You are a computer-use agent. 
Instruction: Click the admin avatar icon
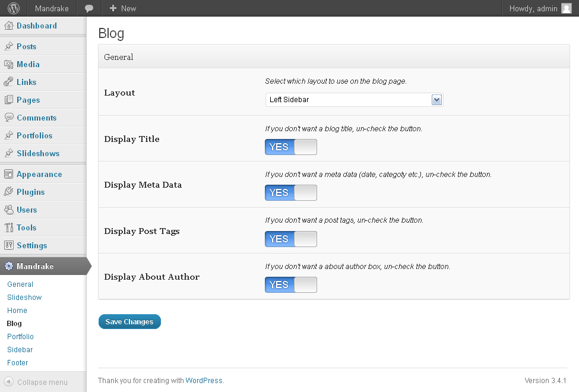566,8
